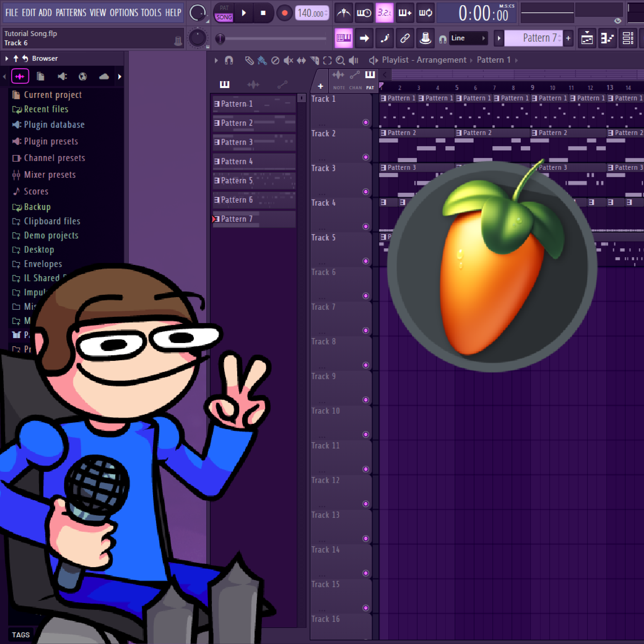Toggle mute dot on Track 6
This screenshot has height=644, width=644.
point(366,296)
